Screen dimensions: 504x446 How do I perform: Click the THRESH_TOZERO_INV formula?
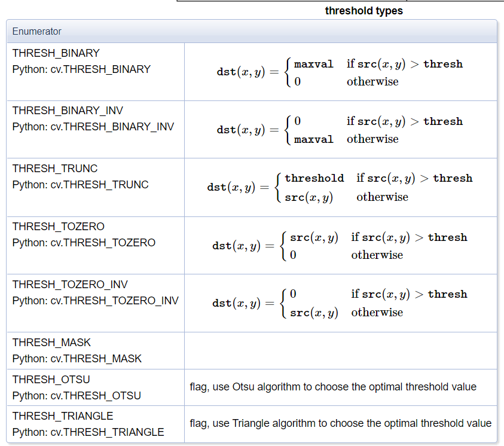tap(340, 303)
